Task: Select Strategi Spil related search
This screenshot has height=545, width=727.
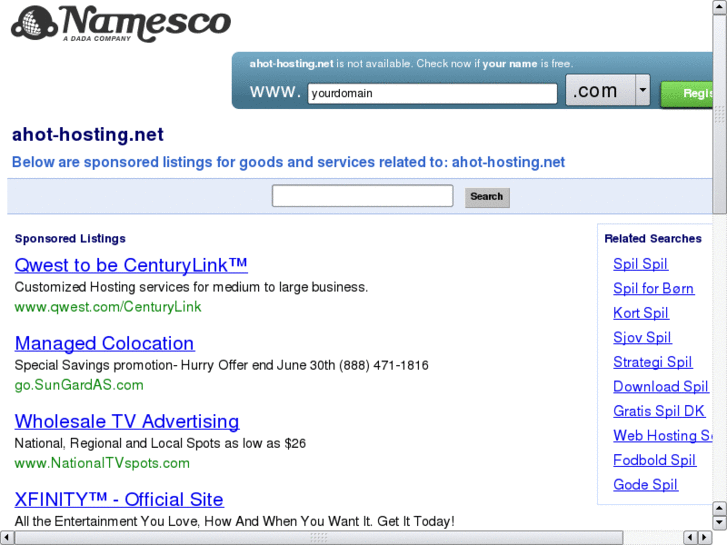Action: pos(653,362)
